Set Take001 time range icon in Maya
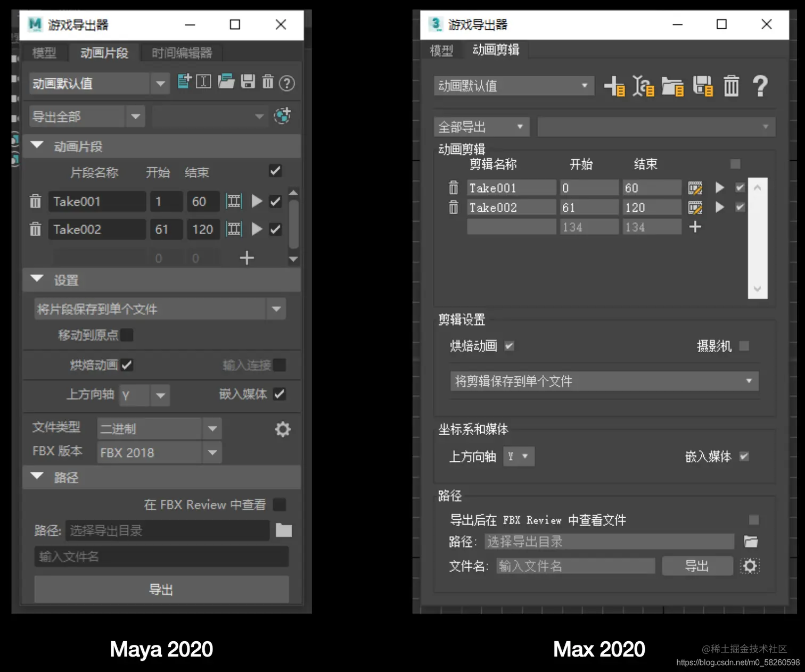805x672 pixels. tap(234, 201)
